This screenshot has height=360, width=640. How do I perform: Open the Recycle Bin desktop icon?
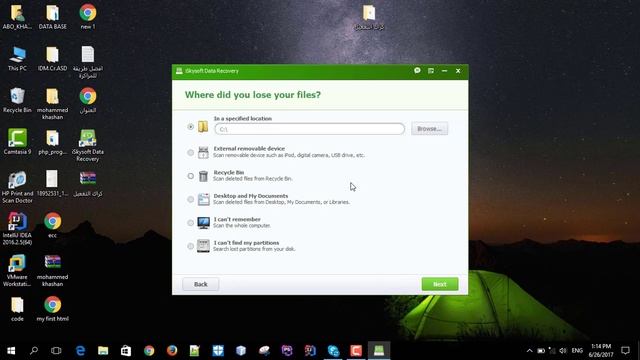tap(17, 100)
